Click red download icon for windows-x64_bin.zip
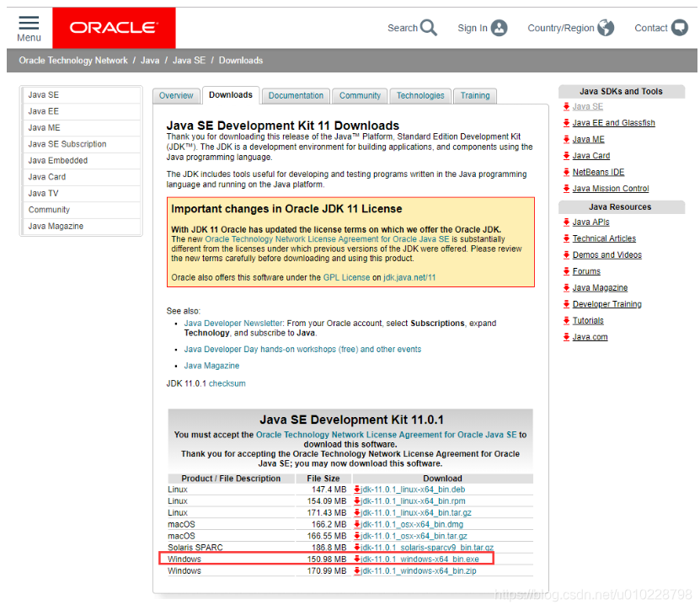Screen dimensions: 700x610 click(x=356, y=570)
